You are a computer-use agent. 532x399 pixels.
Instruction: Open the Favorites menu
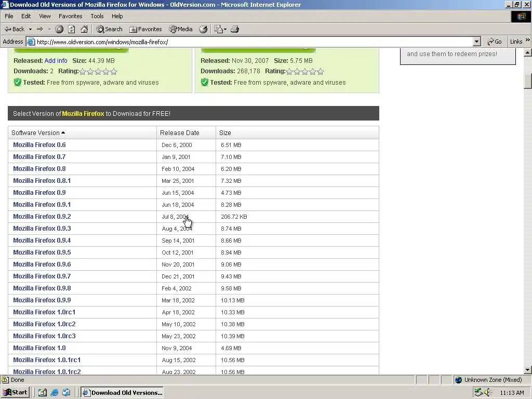point(70,16)
